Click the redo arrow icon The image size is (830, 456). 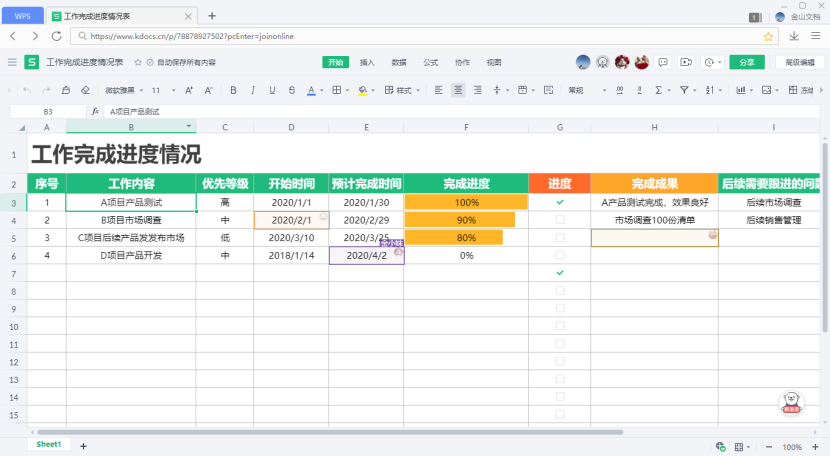click(x=46, y=91)
